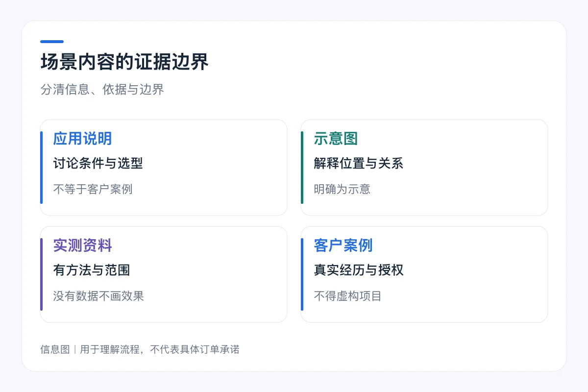Click the subtitle 分清信息、依据与边界
588x392 pixels.
click(x=102, y=90)
